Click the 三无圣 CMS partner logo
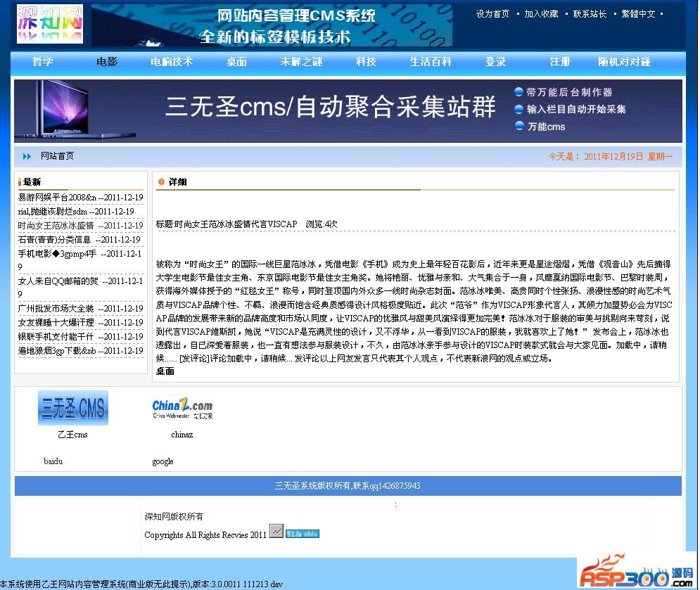The height and width of the screenshot is (590, 700). (x=72, y=408)
